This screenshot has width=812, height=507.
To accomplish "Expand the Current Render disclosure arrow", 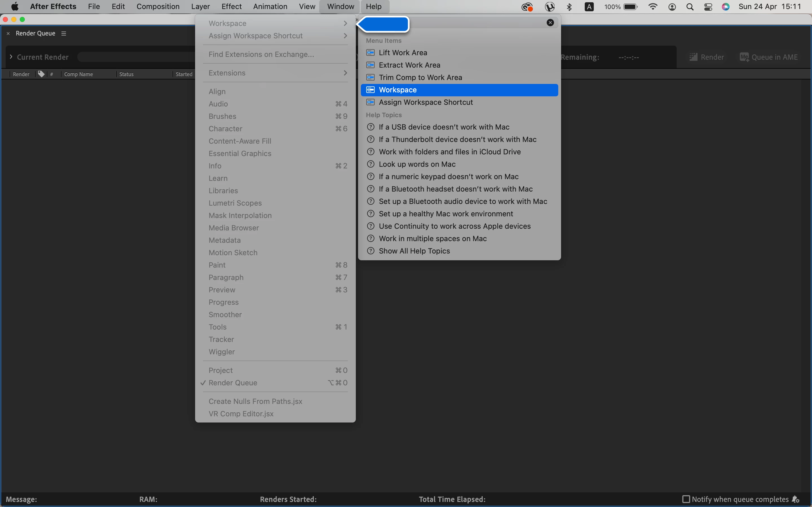I will click(x=11, y=57).
